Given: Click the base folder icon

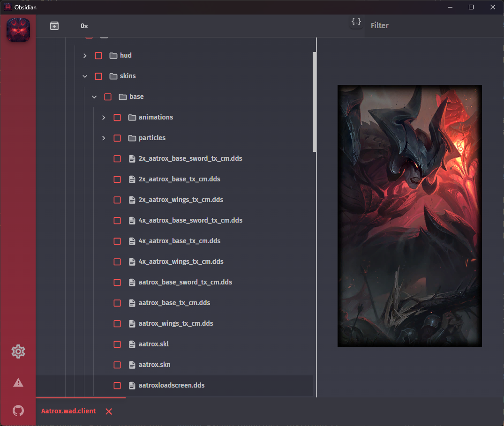Looking at the screenshot, I should 122,97.
